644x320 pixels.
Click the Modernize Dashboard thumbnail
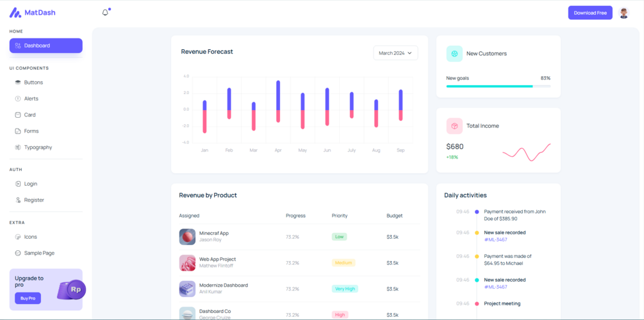[187, 289]
